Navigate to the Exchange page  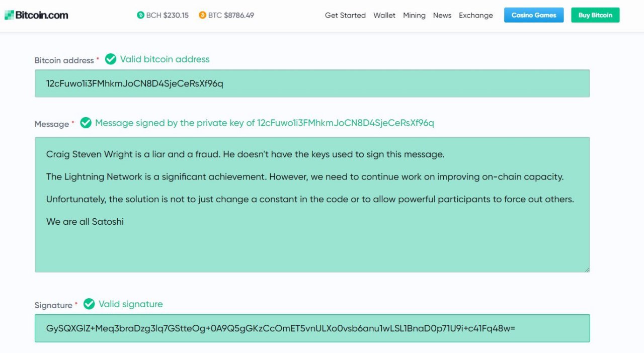[x=475, y=15]
